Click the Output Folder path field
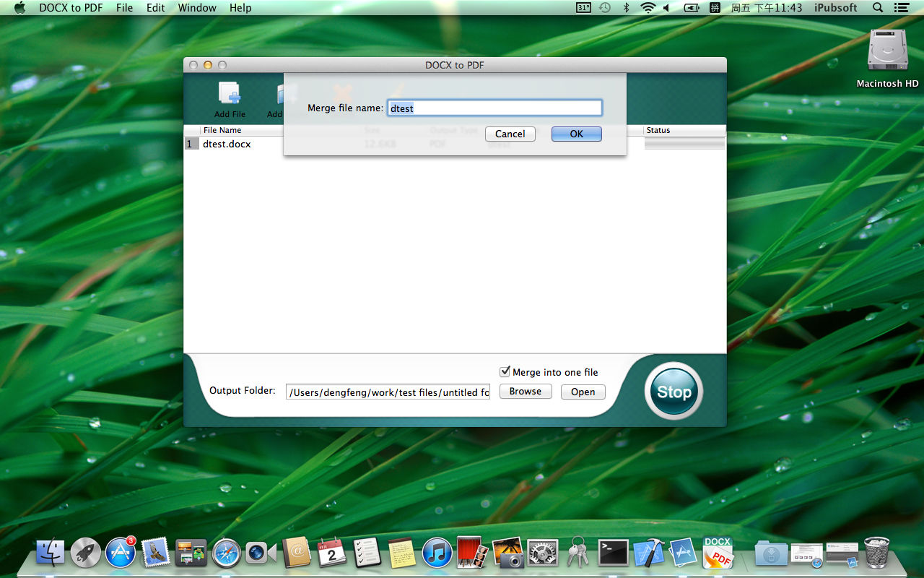 pyautogui.click(x=388, y=392)
